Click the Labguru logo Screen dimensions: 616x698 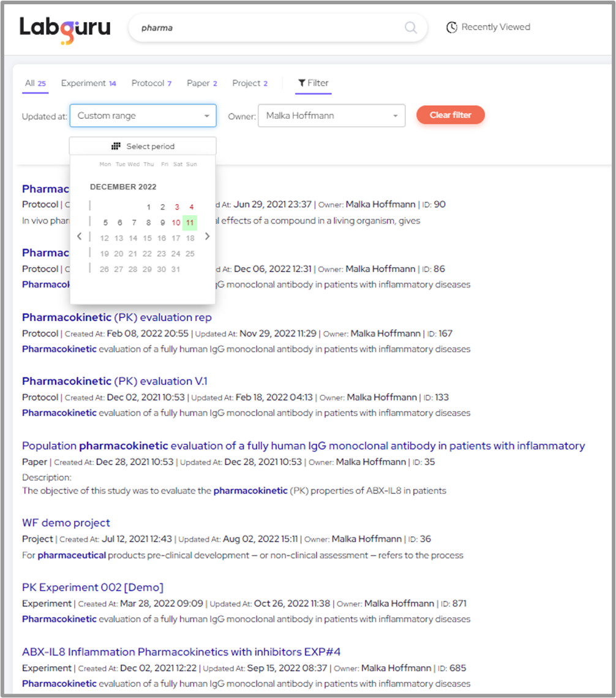click(65, 29)
